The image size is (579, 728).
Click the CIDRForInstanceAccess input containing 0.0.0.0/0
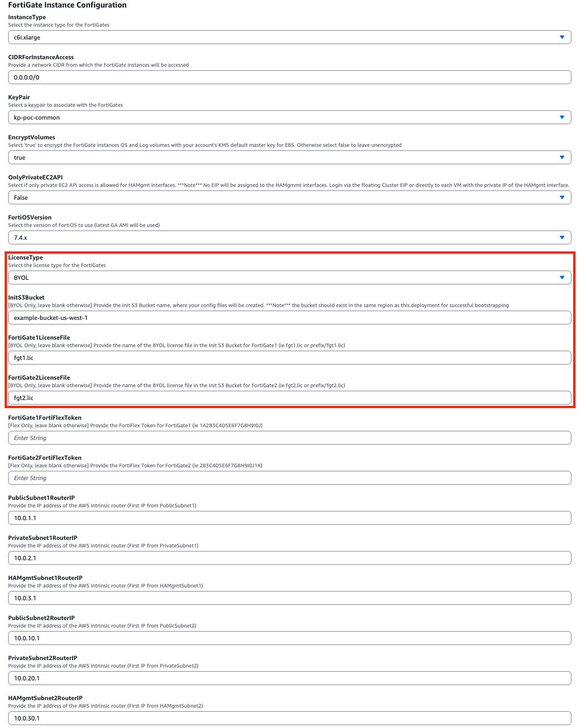coord(289,77)
